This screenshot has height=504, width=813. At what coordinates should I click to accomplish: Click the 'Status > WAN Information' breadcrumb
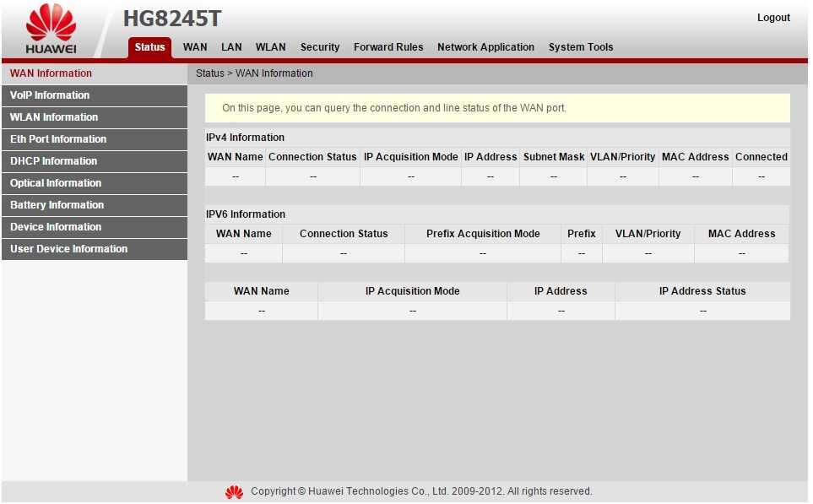[x=254, y=73]
